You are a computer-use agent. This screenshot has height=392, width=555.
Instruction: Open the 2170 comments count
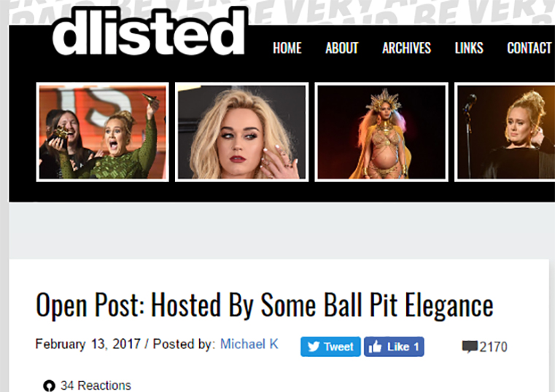point(494,347)
